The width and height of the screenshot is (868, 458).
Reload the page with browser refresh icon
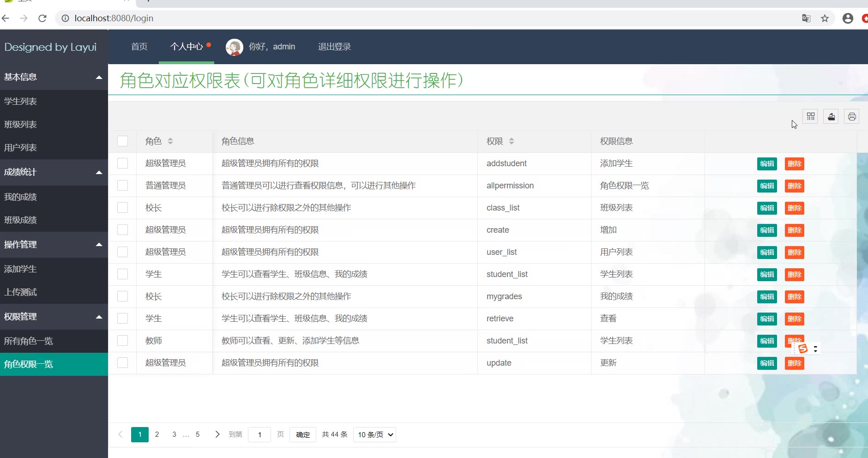tap(42, 18)
